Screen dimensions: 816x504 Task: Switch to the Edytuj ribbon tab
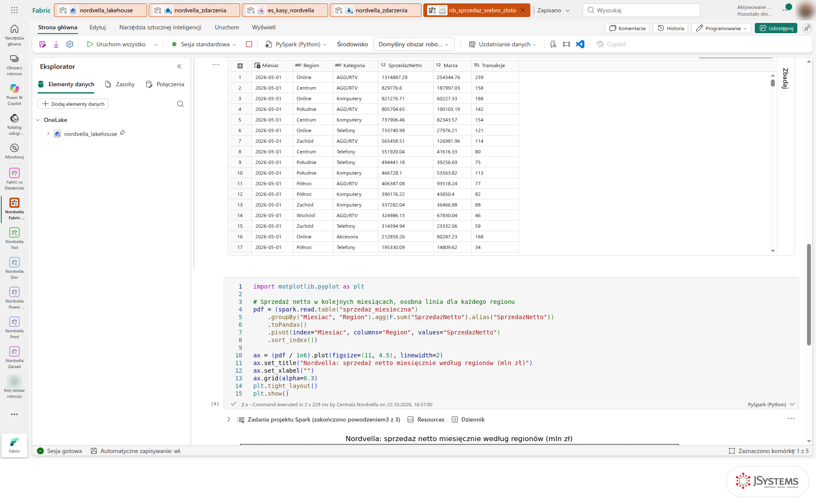[x=97, y=27]
